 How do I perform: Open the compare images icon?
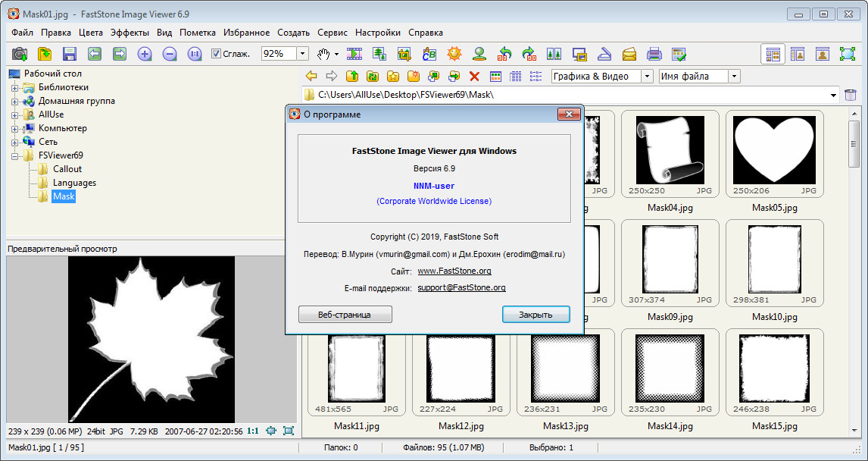tap(554, 54)
